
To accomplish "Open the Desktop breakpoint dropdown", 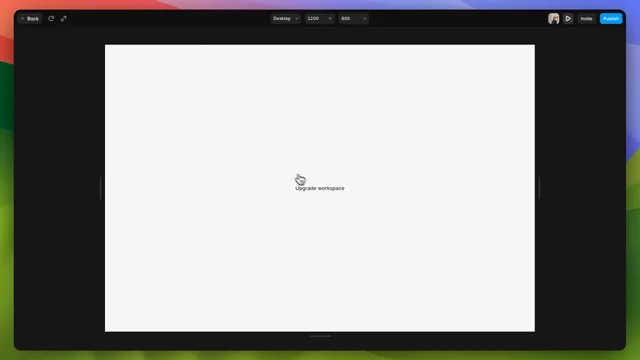I will 285,18.
